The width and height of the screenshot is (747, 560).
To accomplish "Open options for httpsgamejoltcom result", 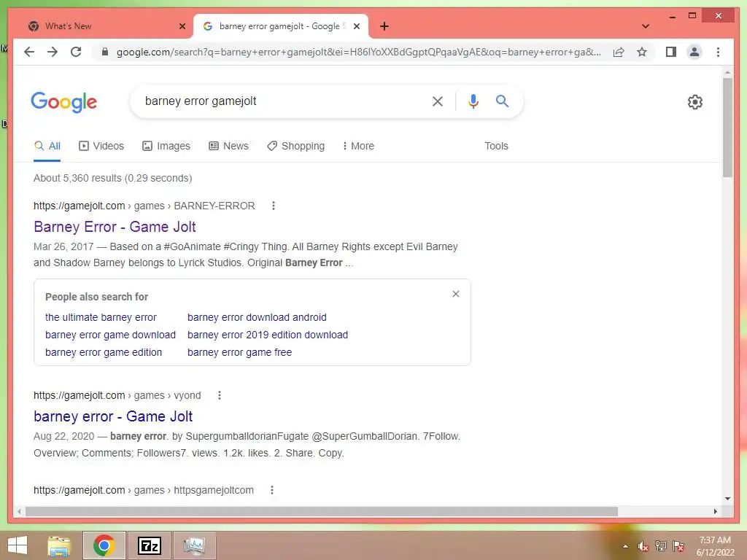I will pos(272,490).
